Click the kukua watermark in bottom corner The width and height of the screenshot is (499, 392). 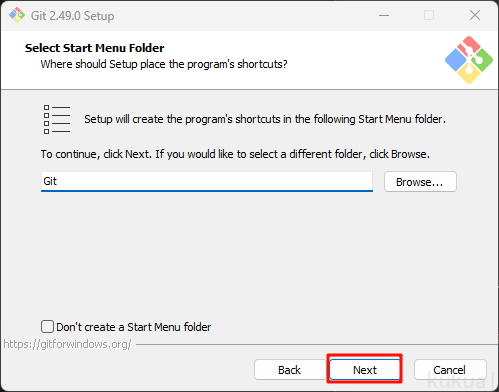tap(460, 379)
